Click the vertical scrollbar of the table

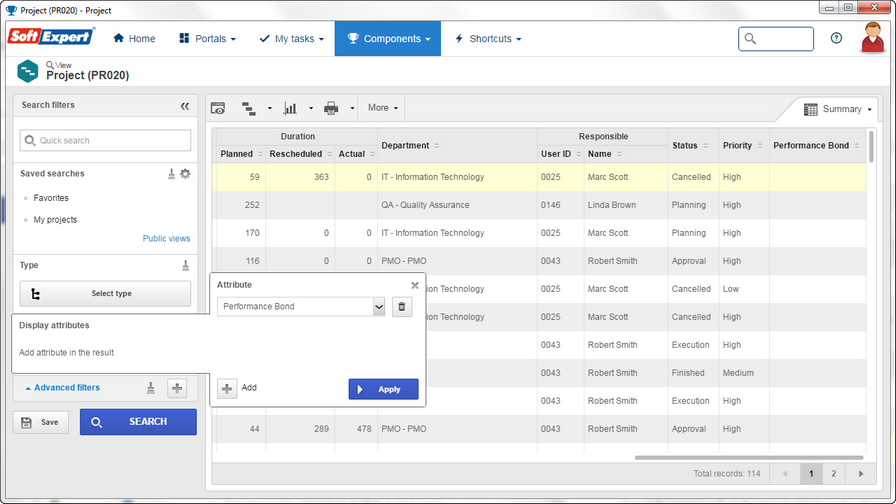tap(871, 146)
